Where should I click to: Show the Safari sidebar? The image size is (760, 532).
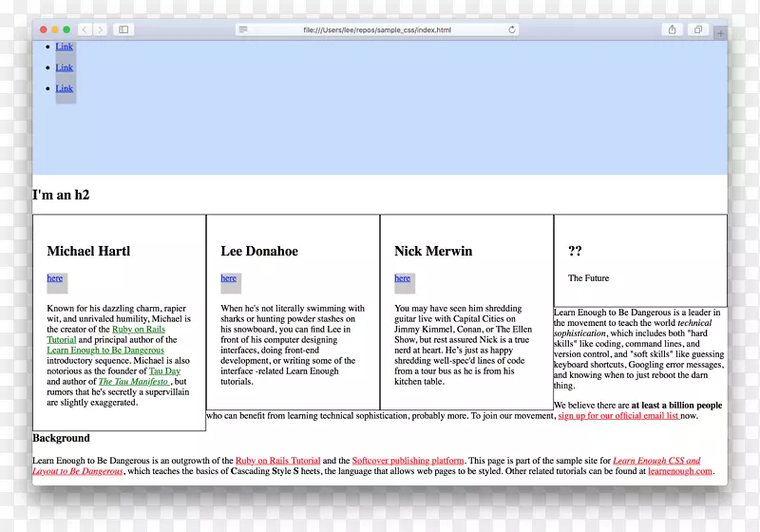click(123, 29)
